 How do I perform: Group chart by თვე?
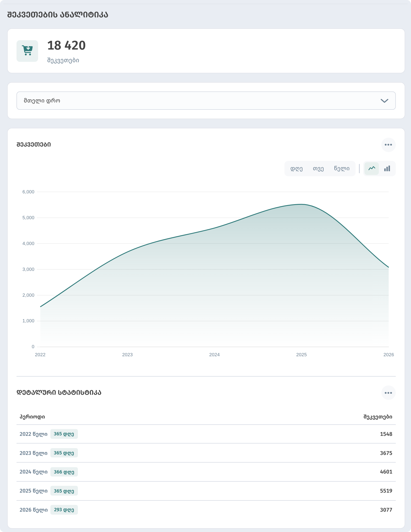coord(318,169)
